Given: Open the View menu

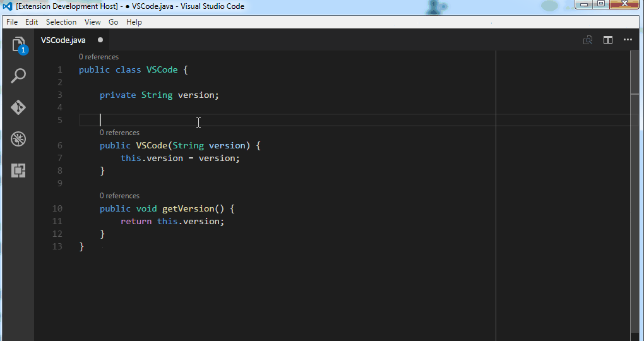Looking at the screenshot, I should pyautogui.click(x=92, y=22).
